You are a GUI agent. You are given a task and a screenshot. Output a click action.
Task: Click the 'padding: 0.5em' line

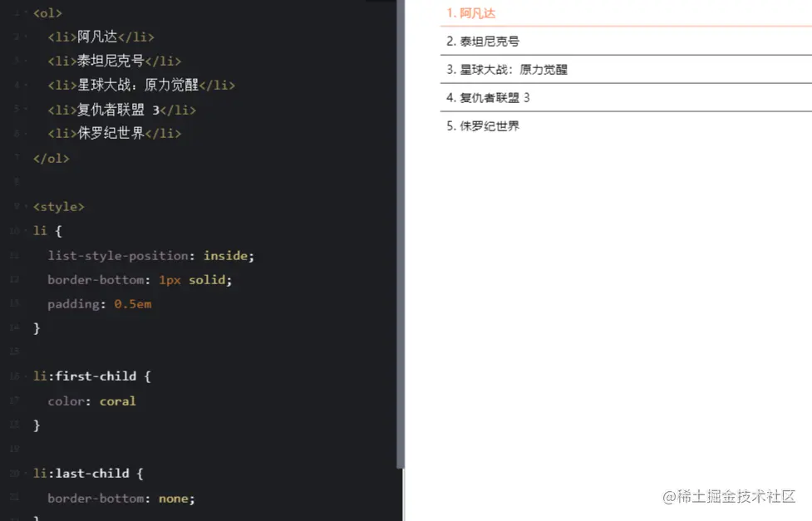coord(100,304)
